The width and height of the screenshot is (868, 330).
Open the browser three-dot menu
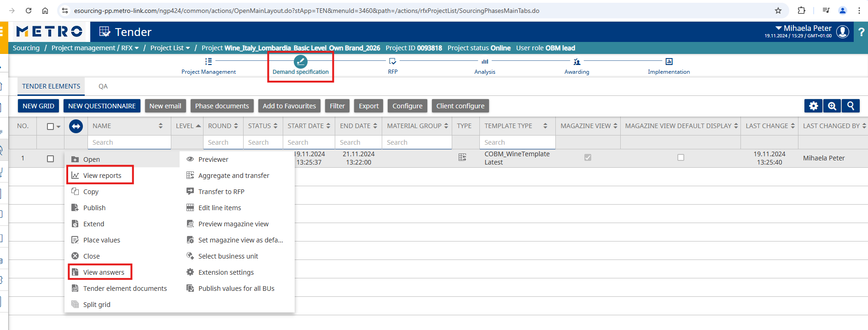coord(859,11)
